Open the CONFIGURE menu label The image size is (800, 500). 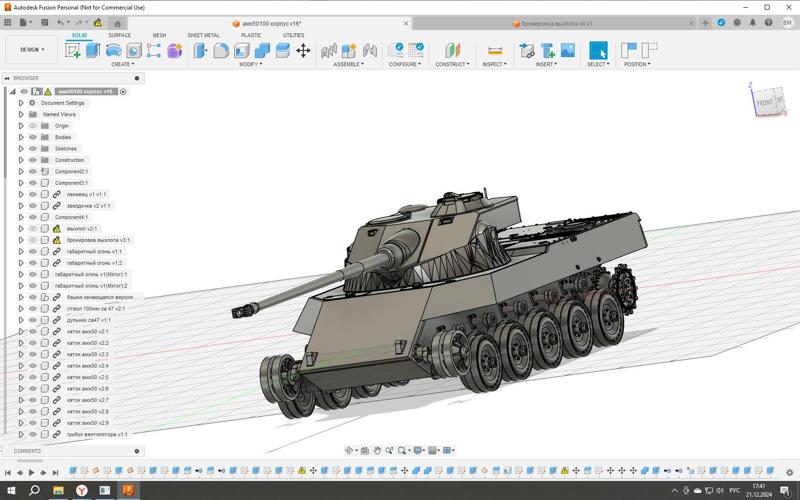click(405, 64)
